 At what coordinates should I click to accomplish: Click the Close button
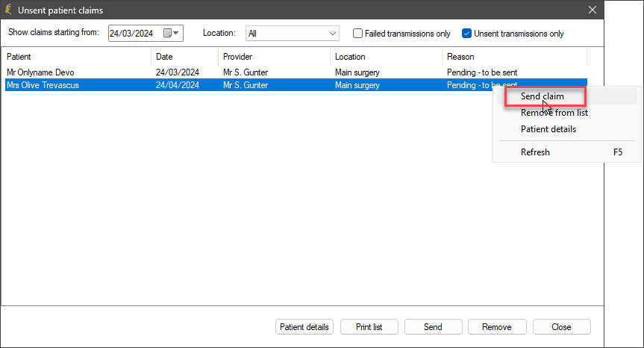[561, 327]
